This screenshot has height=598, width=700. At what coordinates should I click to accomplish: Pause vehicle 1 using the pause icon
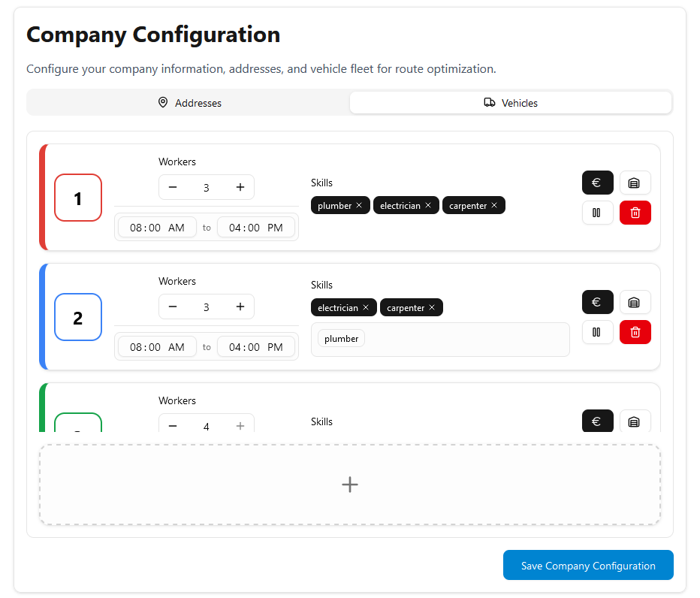(x=597, y=213)
